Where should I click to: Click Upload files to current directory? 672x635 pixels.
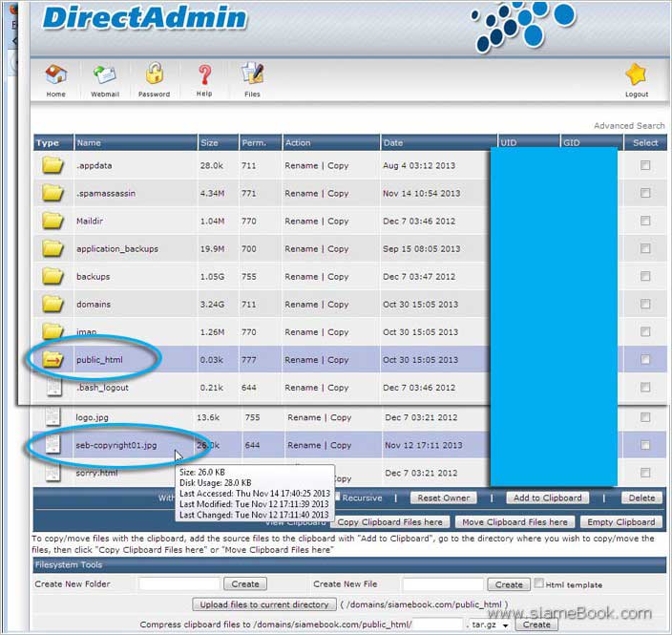tap(264, 604)
